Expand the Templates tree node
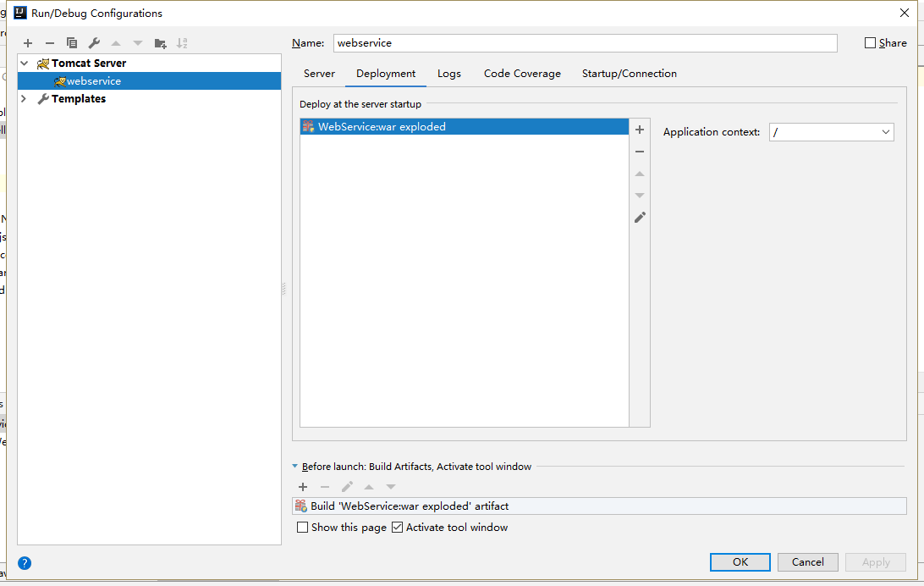924x586 pixels. coord(24,99)
